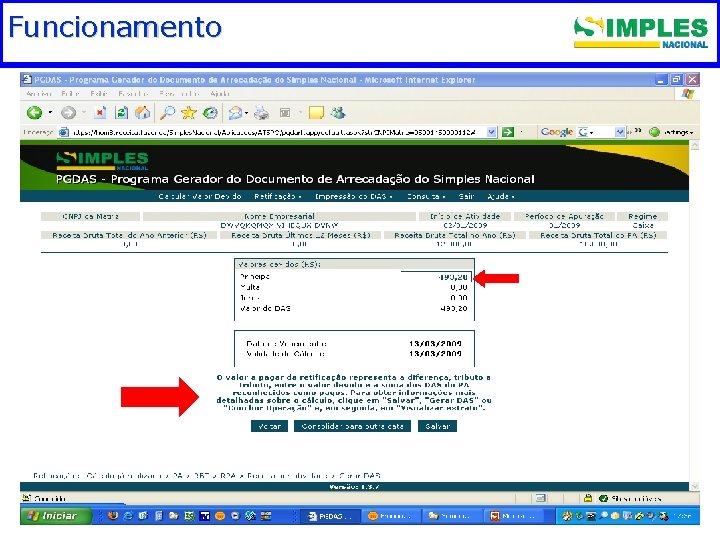Go to the Home page icon
The height and width of the screenshot is (540, 720).
point(142,112)
